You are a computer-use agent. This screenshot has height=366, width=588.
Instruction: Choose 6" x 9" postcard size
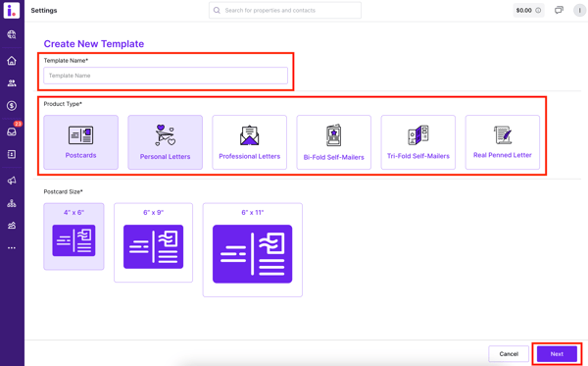pyautogui.click(x=154, y=242)
